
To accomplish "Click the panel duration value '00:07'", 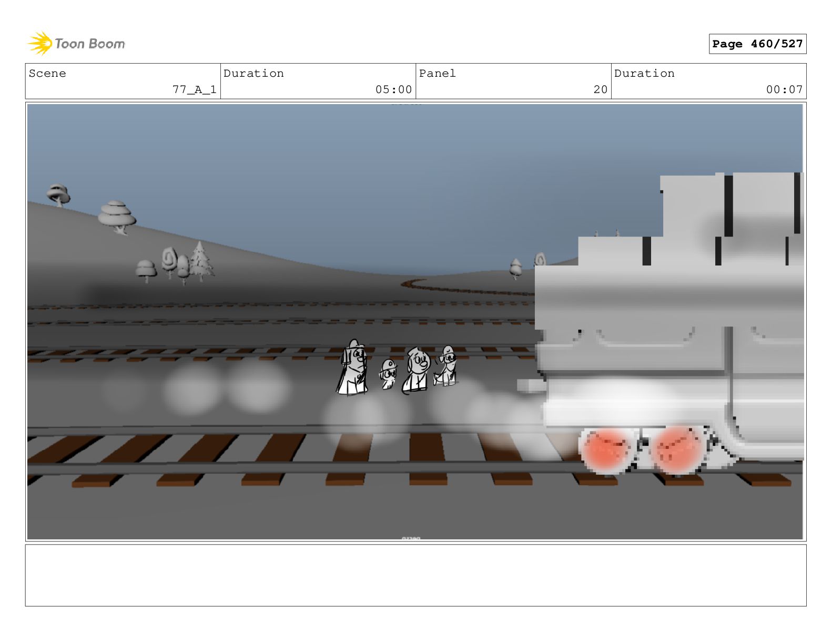I will pos(784,89).
